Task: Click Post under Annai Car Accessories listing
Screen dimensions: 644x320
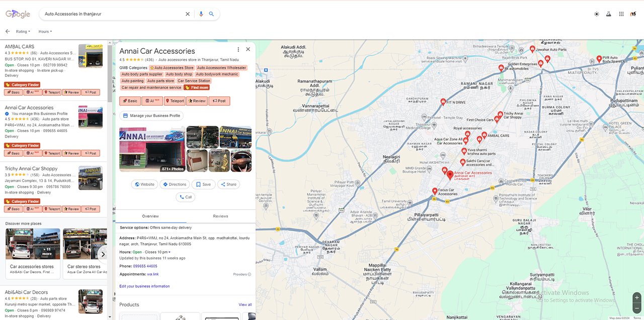Action: click(91, 153)
